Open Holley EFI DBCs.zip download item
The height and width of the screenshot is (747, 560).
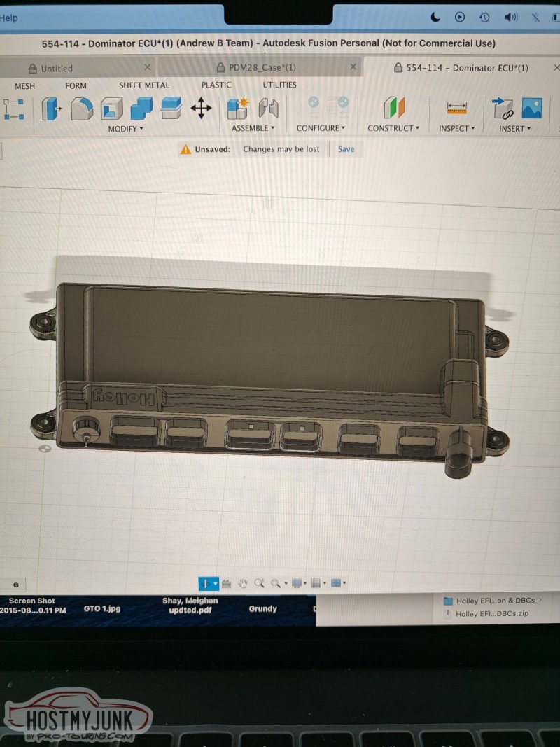click(x=492, y=614)
